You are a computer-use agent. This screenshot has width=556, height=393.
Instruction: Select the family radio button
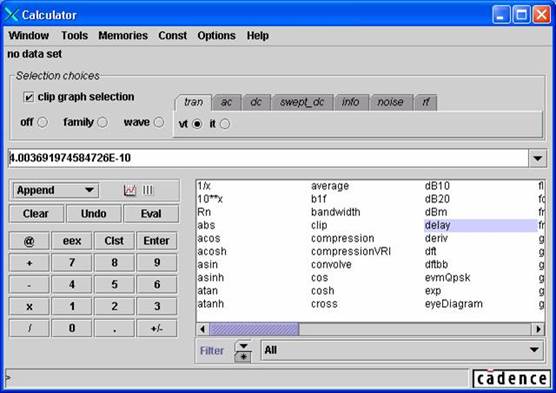(x=102, y=122)
